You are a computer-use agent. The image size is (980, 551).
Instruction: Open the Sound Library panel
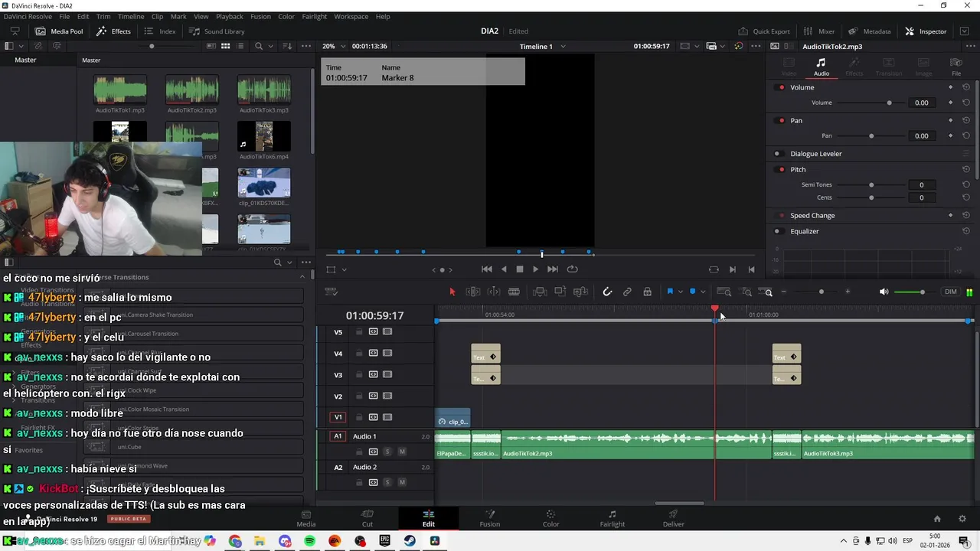217,31
